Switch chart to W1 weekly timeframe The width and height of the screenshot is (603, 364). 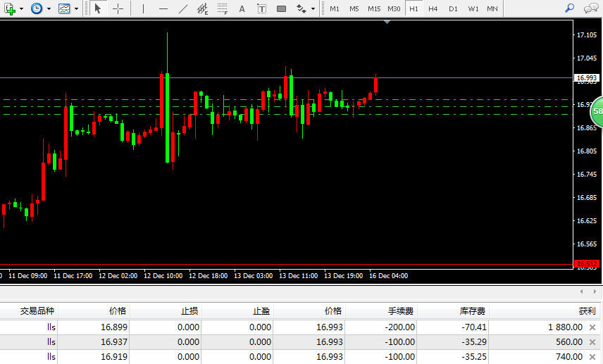coord(473,8)
